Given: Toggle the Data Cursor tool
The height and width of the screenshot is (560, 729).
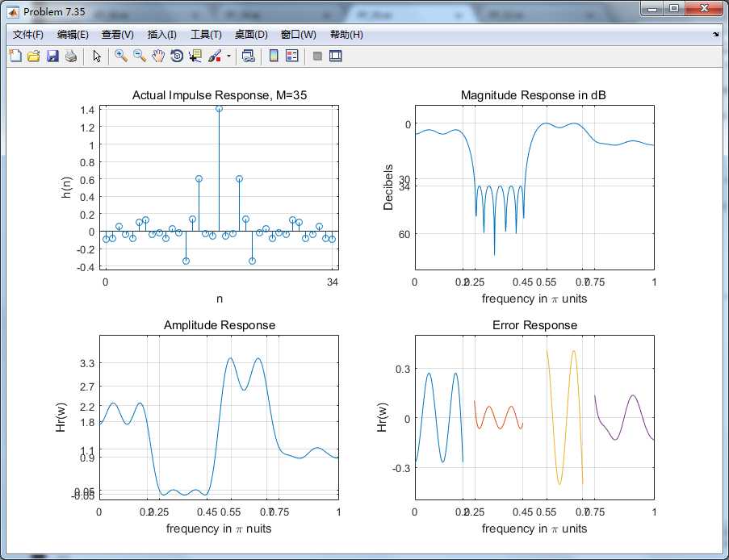Looking at the screenshot, I should pyautogui.click(x=195, y=56).
